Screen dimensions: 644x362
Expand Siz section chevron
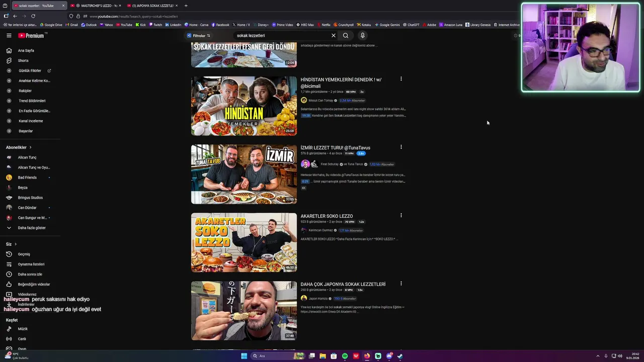click(16, 244)
